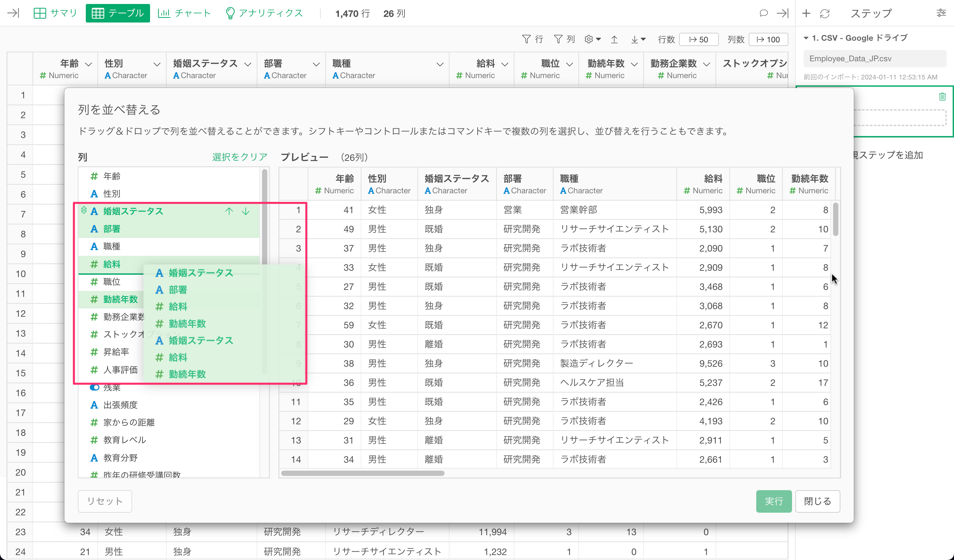Select 年齢 in the column list
This screenshot has width=954, height=560.
(x=169, y=176)
